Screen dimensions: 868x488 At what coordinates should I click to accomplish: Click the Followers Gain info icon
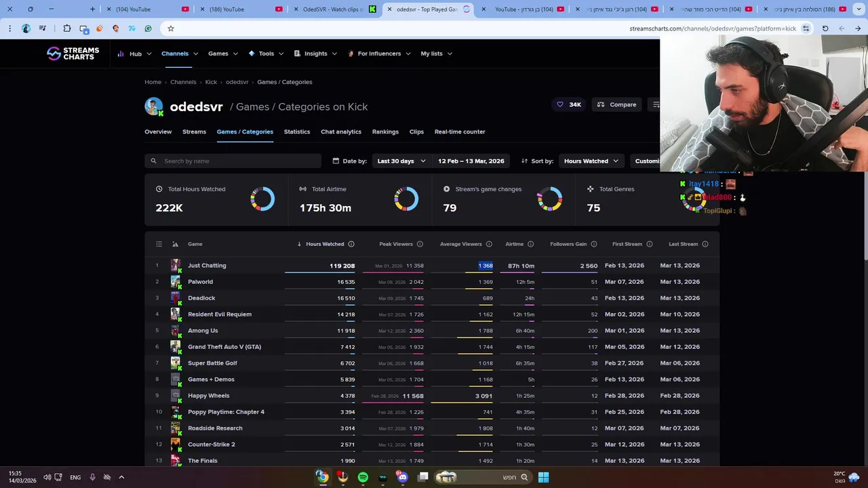594,244
